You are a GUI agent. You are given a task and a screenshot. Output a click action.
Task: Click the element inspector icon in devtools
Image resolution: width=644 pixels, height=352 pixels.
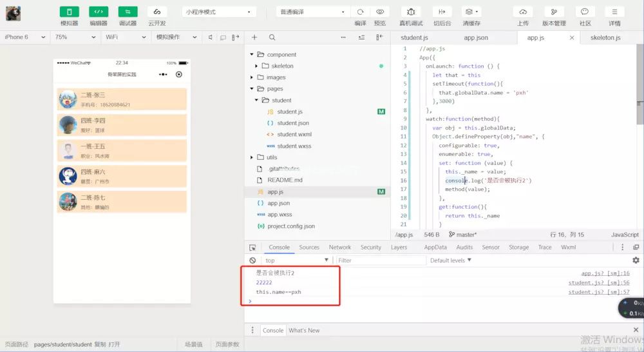click(252, 248)
